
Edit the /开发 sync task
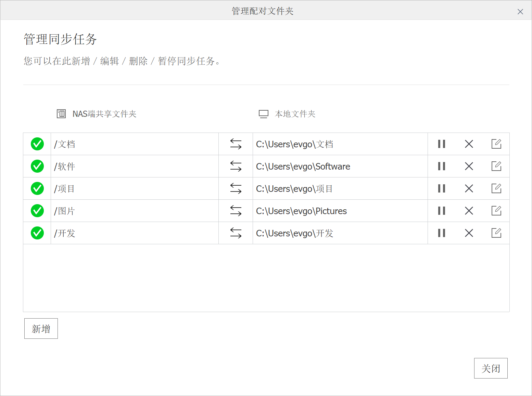pyautogui.click(x=496, y=233)
